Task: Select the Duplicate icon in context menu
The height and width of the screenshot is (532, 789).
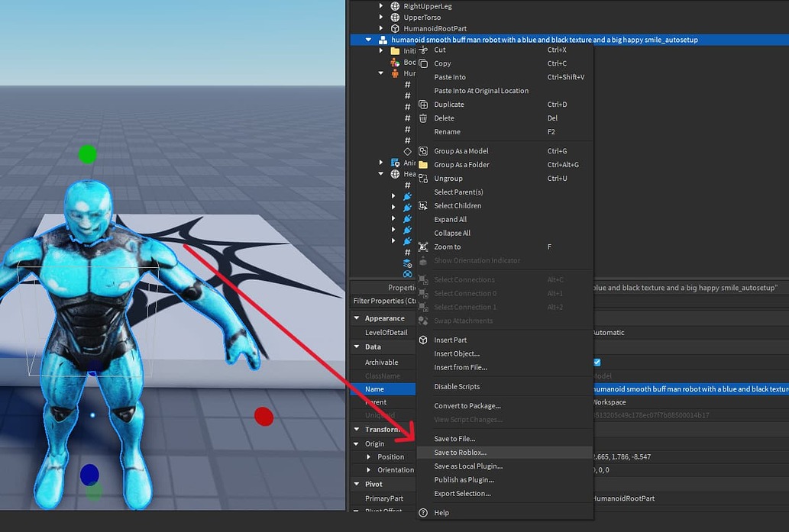Action: point(423,105)
